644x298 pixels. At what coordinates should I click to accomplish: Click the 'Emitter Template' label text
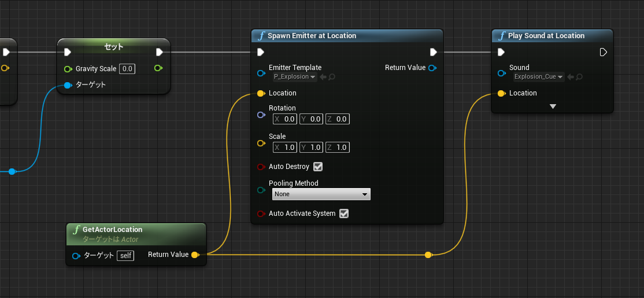tap(295, 67)
